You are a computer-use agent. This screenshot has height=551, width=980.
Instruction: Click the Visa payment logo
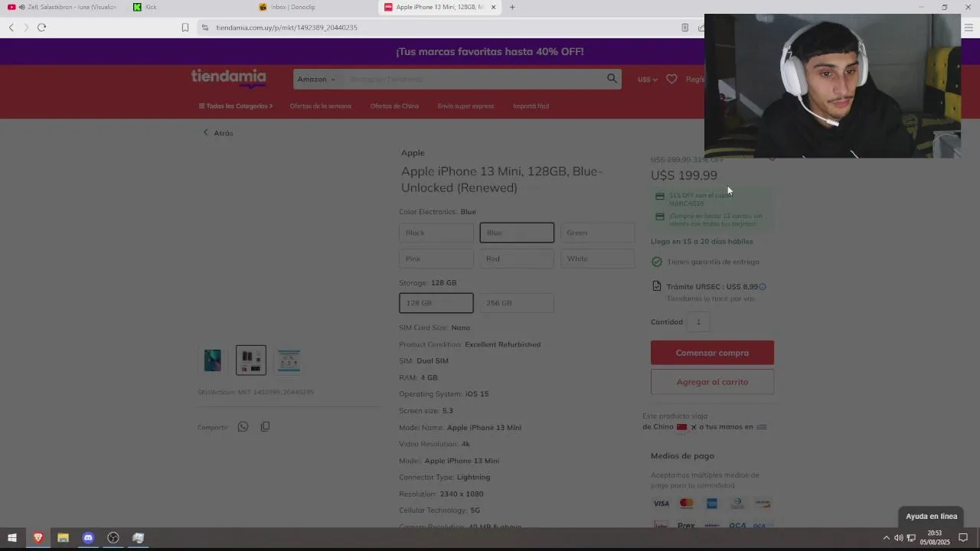click(661, 504)
